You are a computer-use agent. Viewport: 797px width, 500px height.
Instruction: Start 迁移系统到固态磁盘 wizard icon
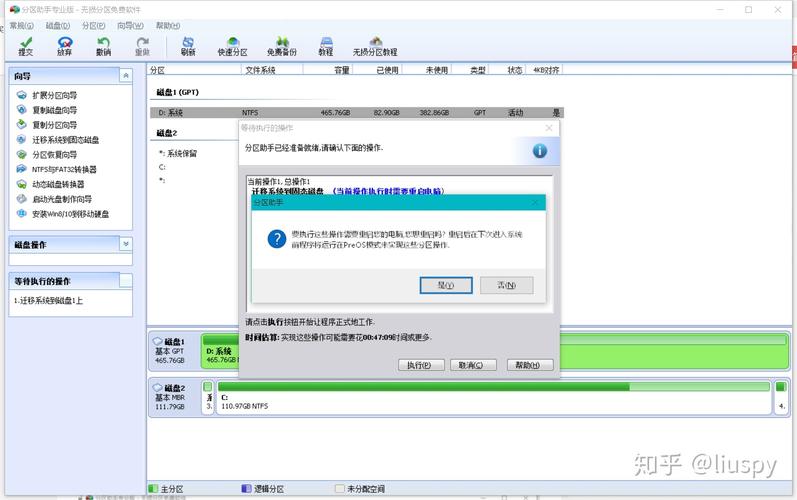[x=22, y=140]
